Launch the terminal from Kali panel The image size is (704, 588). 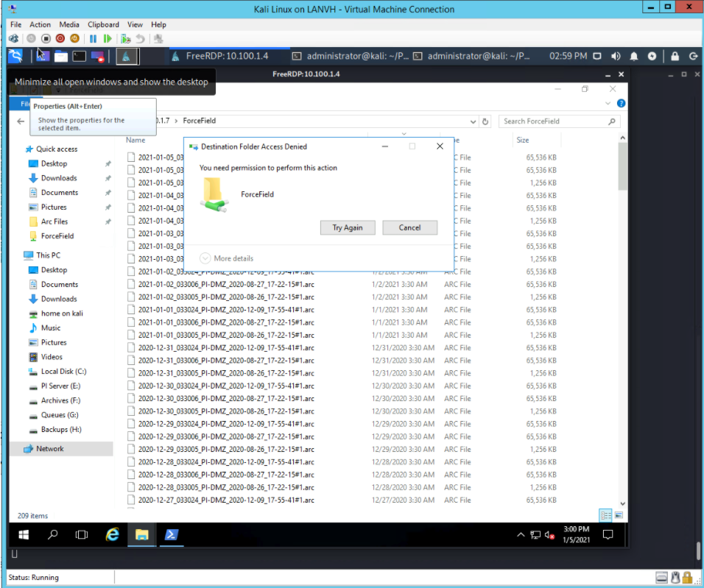click(79, 56)
